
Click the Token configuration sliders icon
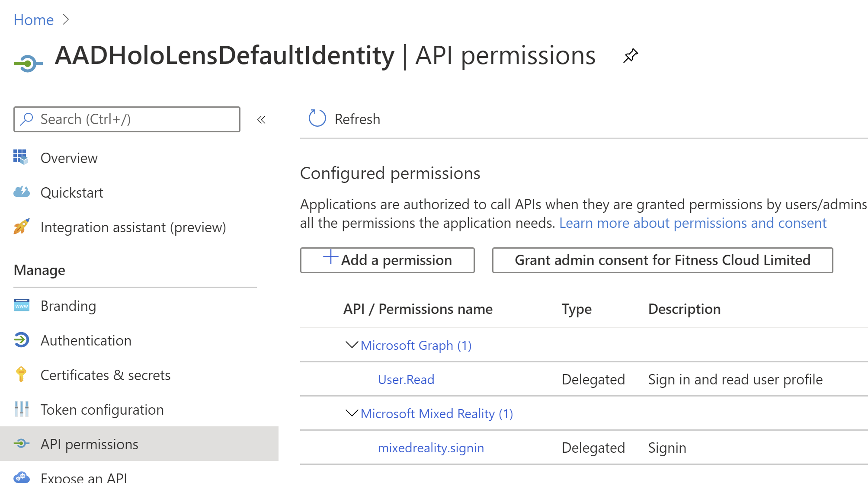point(22,409)
